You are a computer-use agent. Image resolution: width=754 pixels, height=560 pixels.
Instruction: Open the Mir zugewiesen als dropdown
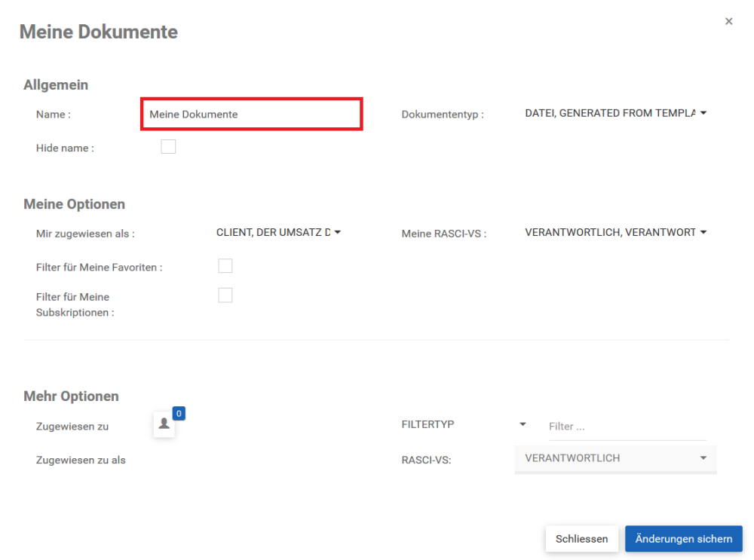278,232
